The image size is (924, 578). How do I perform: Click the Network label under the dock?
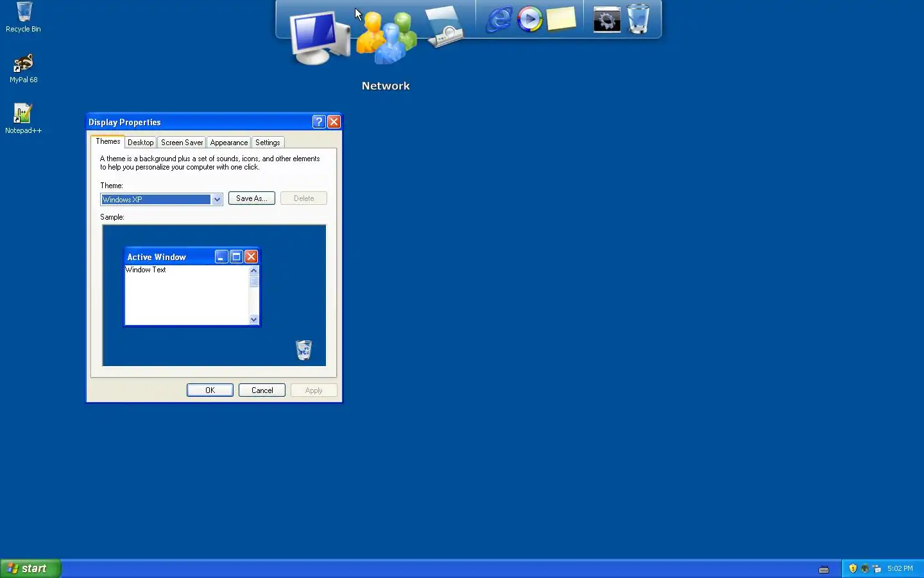[386, 86]
